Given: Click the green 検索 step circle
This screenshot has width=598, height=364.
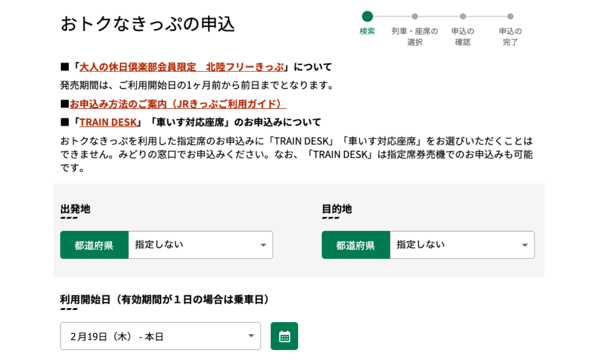Looking at the screenshot, I should coord(367,16).
